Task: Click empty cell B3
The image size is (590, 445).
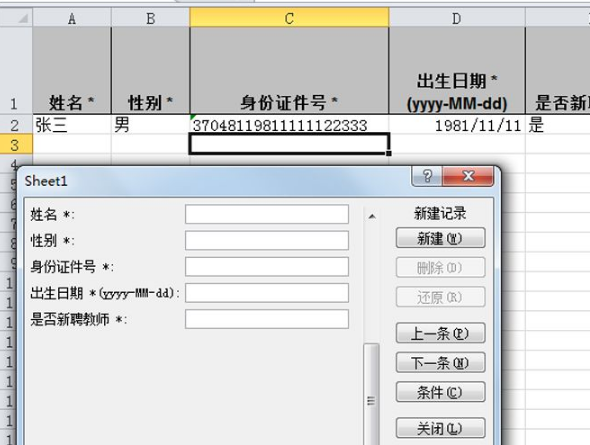Action: pos(151,144)
